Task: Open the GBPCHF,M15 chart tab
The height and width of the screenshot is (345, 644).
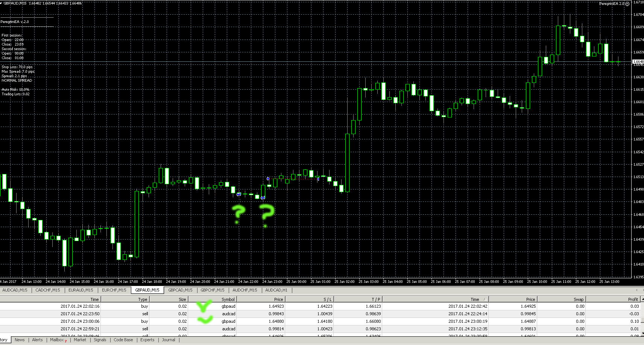Action: 213,290
